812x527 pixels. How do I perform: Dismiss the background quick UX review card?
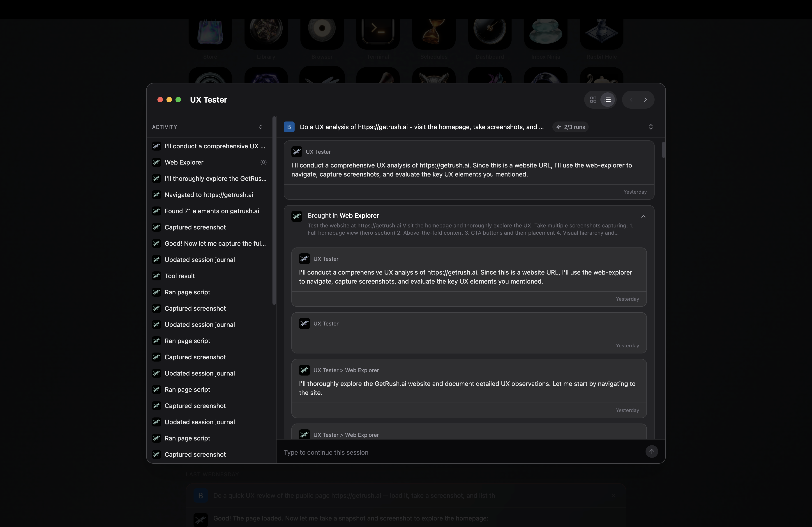coord(614,495)
